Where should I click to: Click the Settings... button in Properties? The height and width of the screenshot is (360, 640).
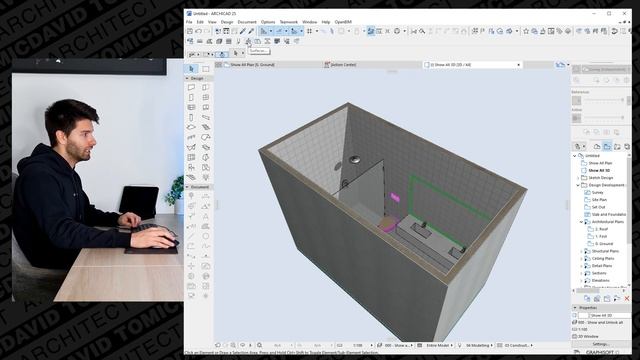tap(600, 344)
